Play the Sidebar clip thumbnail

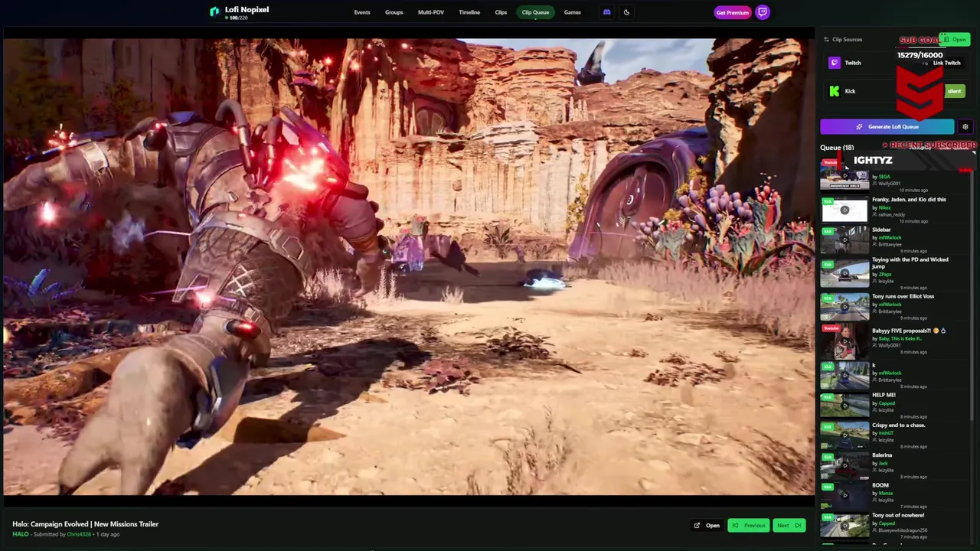(844, 240)
